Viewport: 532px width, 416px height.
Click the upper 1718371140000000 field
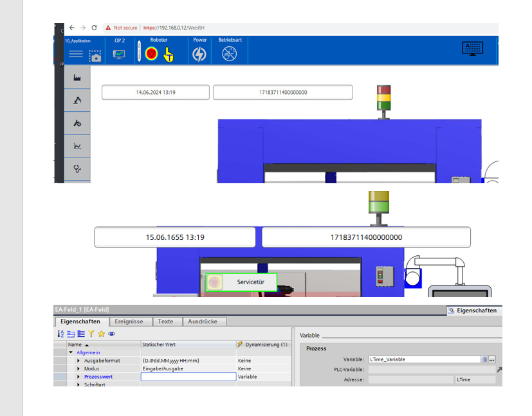coord(283,92)
